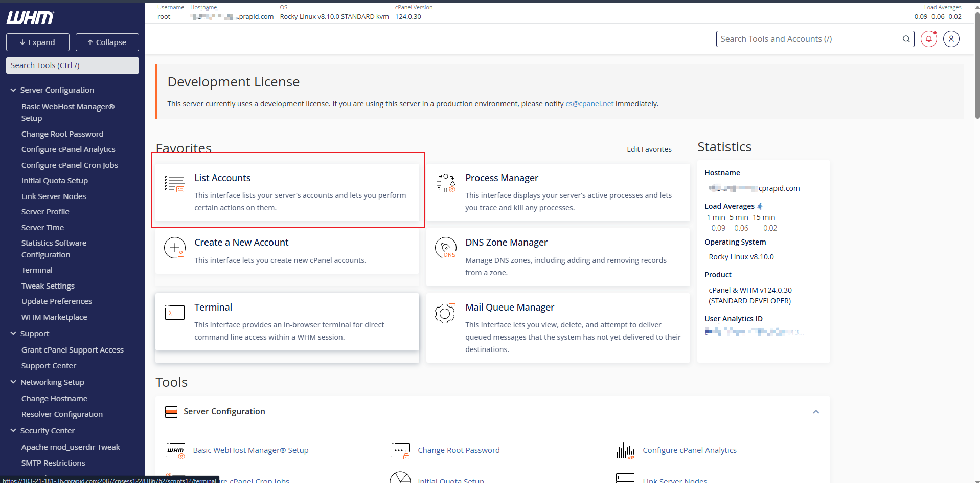Open Support Center in sidebar
Viewport: 980px width, 483px height.
49,366
